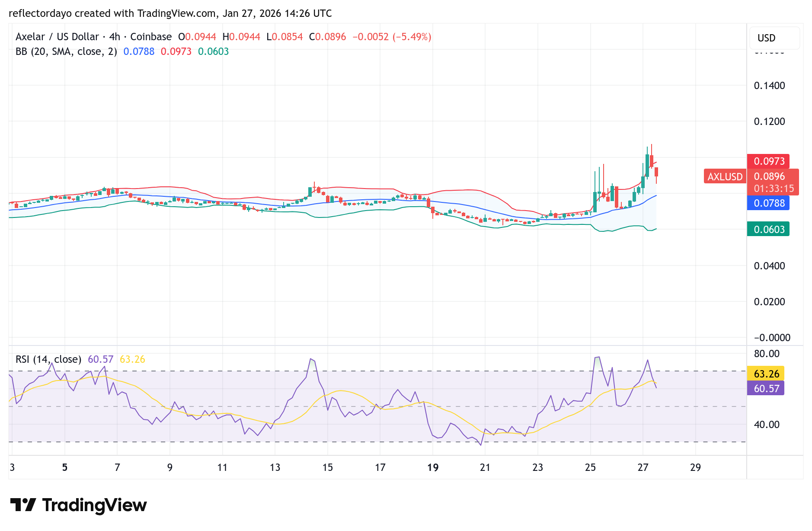Click date 19 on the time axis
The height and width of the screenshot is (531, 812).
click(x=433, y=467)
